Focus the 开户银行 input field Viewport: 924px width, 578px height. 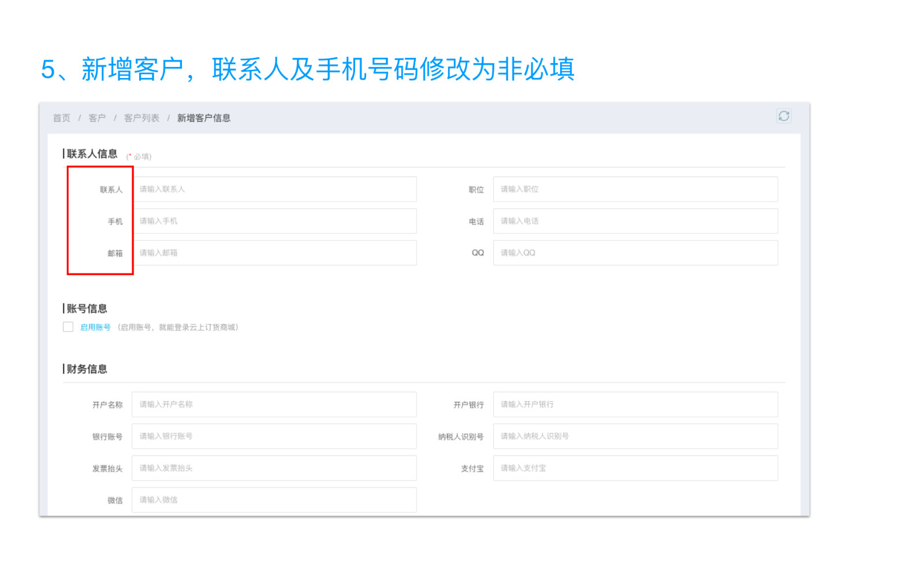[x=635, y=405]
